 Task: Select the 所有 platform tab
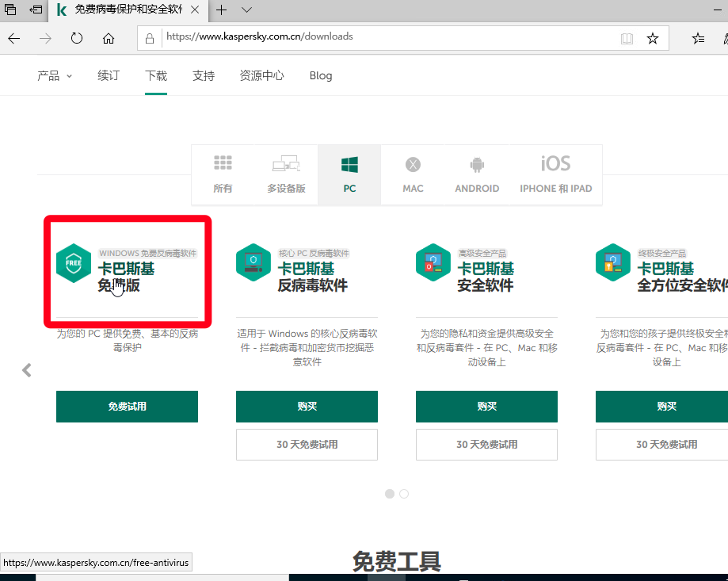223,174
